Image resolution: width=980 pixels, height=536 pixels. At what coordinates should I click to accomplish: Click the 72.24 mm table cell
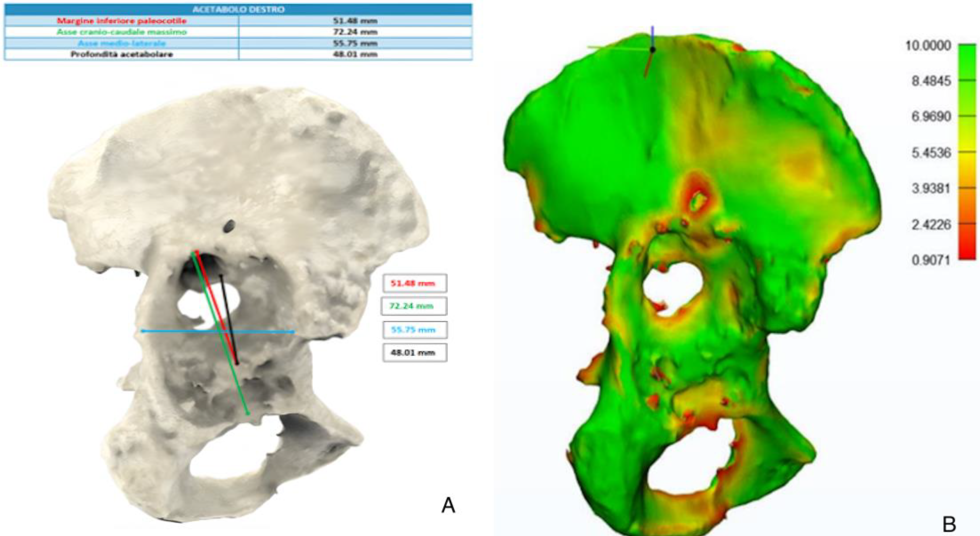pos(355,32)
